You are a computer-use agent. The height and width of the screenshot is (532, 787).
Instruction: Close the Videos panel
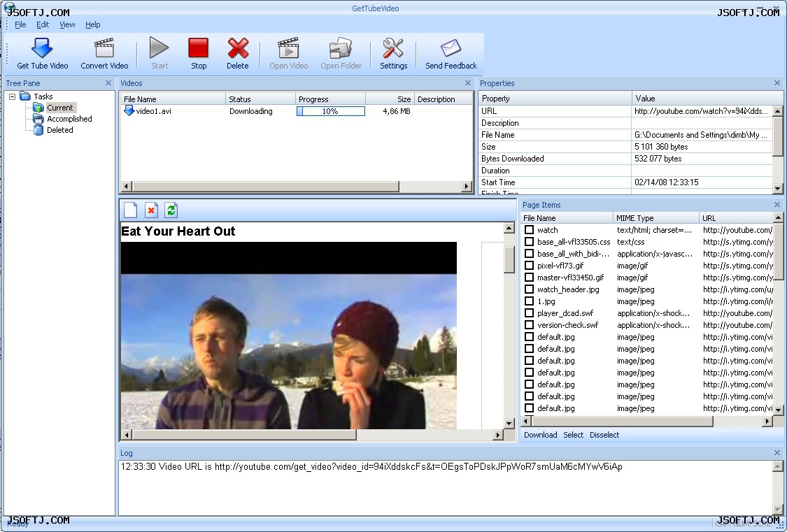468,83
